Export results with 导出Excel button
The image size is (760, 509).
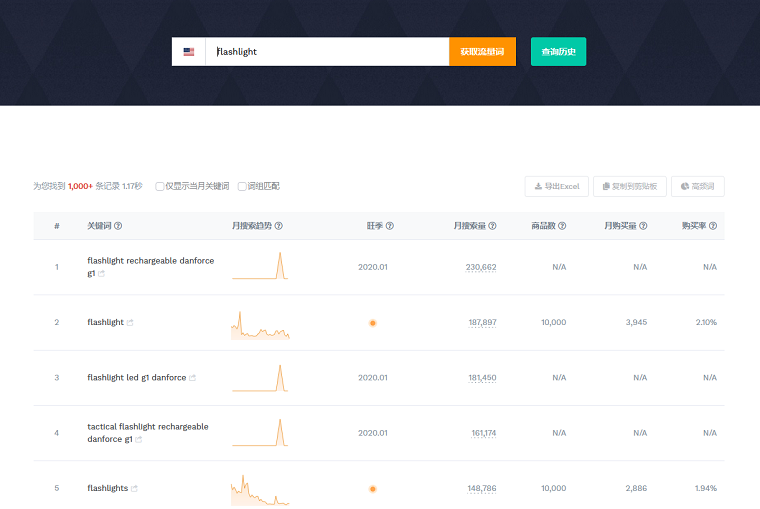[x=556, y=186]
